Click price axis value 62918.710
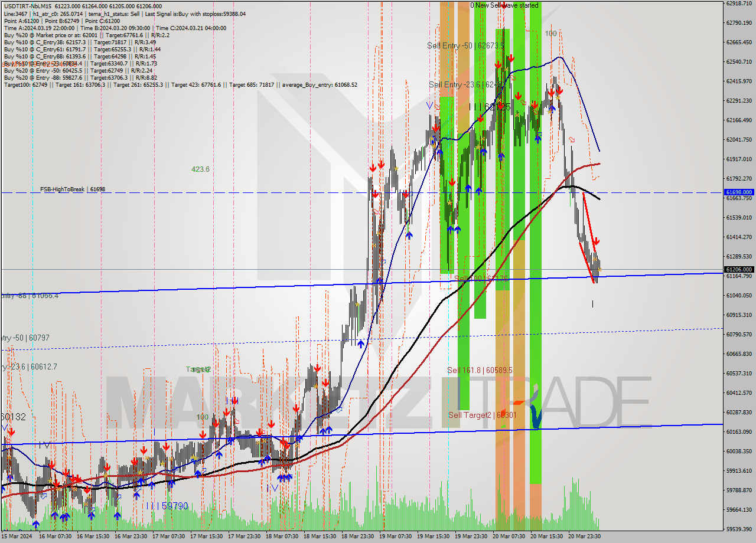This screenshot has width=756, height=543. (738, 4)
